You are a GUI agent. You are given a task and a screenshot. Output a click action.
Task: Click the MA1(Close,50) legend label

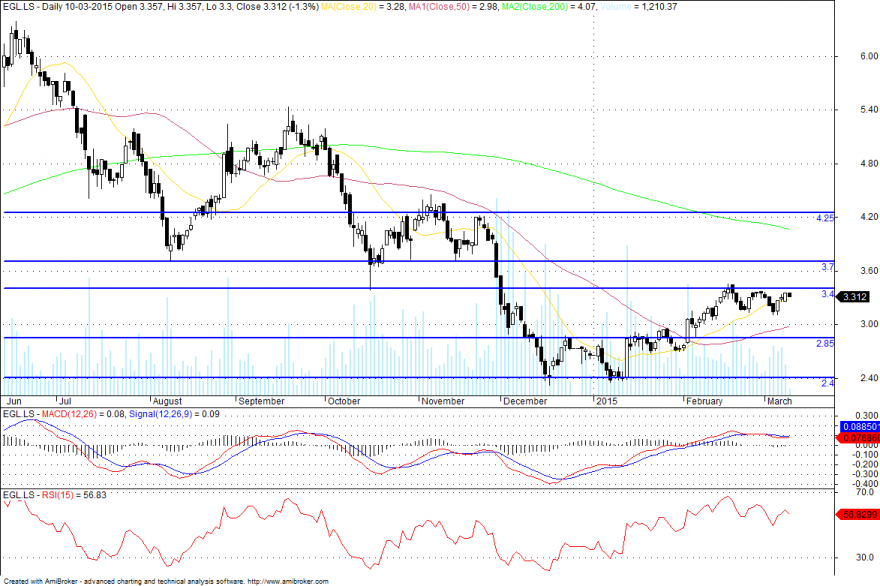click(x=439, y=7)
